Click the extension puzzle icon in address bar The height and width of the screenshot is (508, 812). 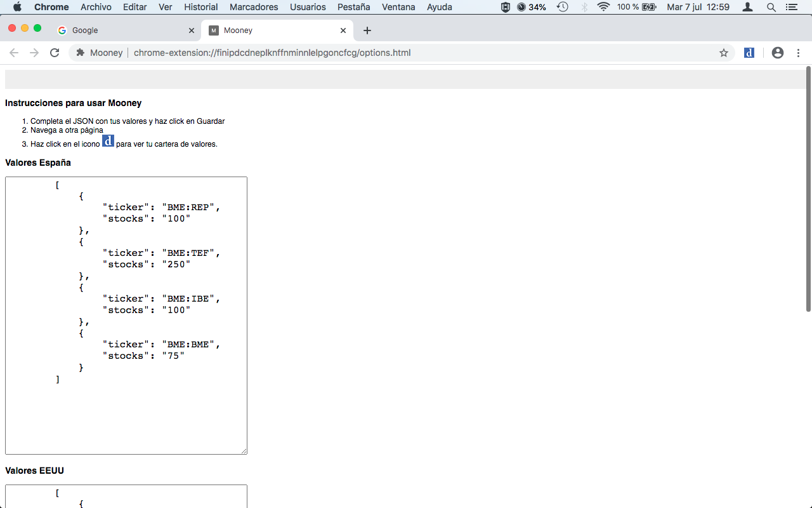80,53
